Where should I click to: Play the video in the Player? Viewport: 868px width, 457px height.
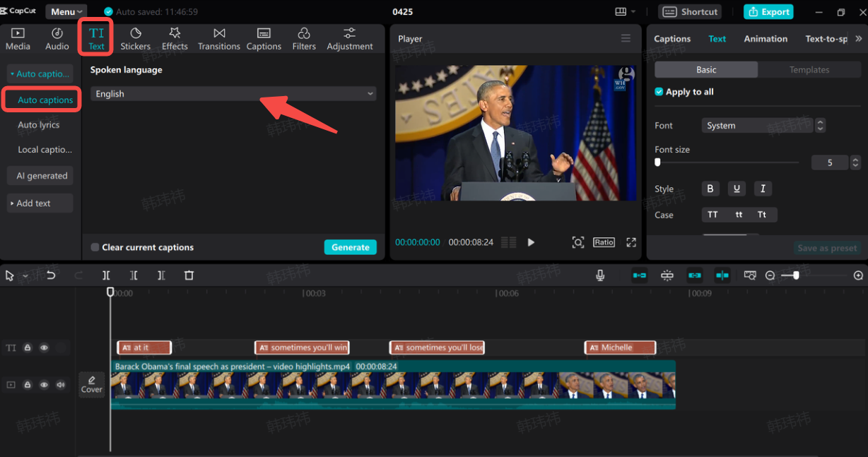click(531, 242)
